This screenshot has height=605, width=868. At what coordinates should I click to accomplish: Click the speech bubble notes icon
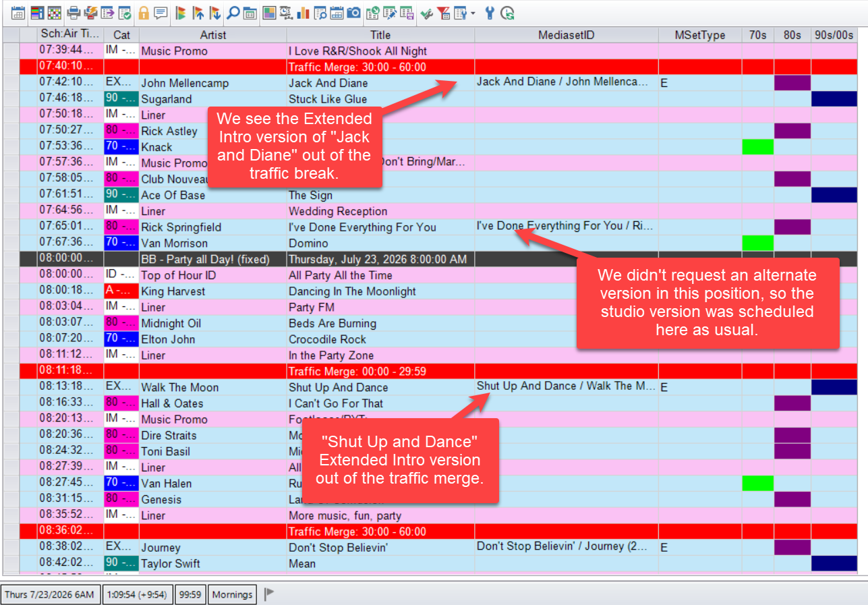point(161,13)
